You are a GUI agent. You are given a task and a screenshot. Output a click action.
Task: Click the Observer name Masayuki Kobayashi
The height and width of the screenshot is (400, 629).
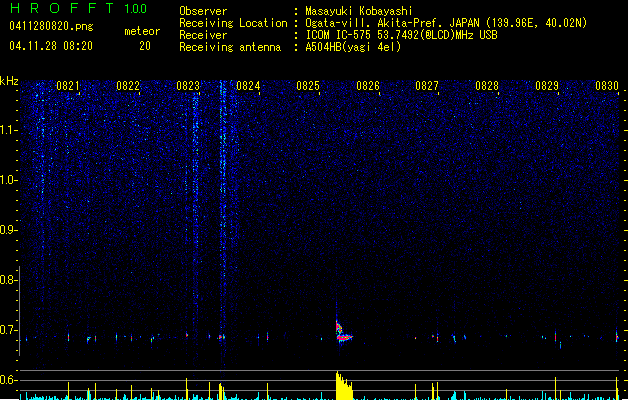[359, 11]
